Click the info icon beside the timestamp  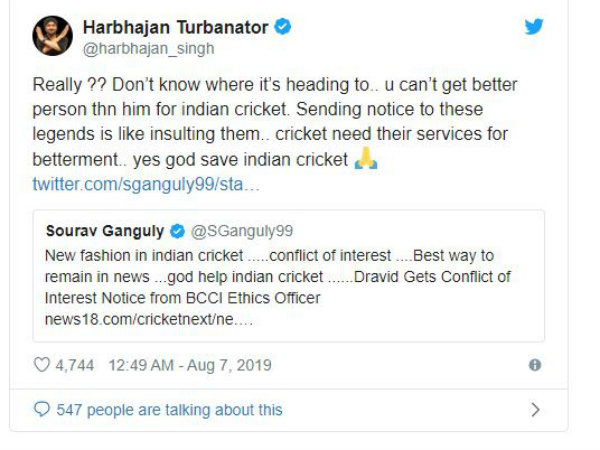pos(535,365)
